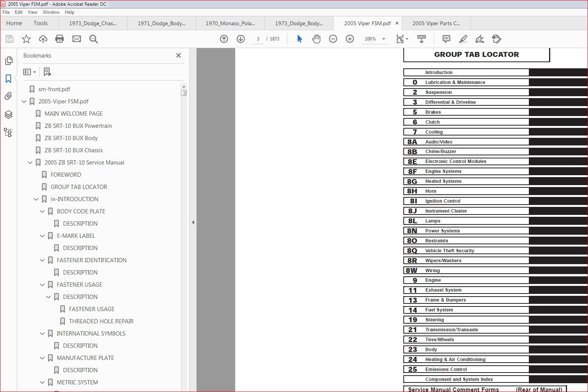This screenshot has width=588, height=392.
Task: Collapse the FASTENER IDENTIFICATION bookmark
Action: (x=42, y=260)
